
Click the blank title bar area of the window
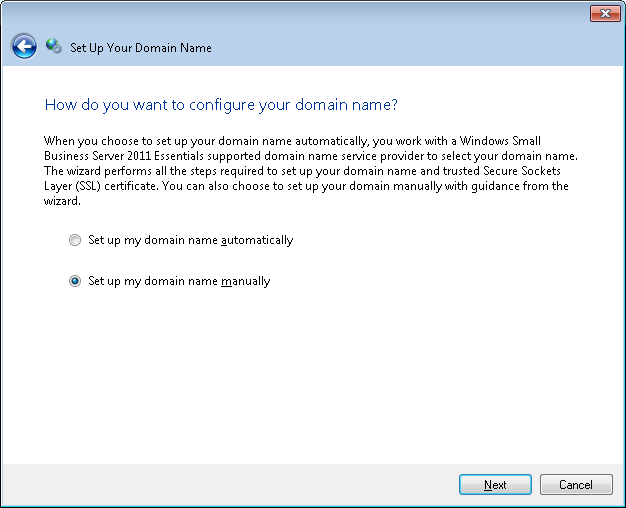pyautogui.click(x=319, y=14)
